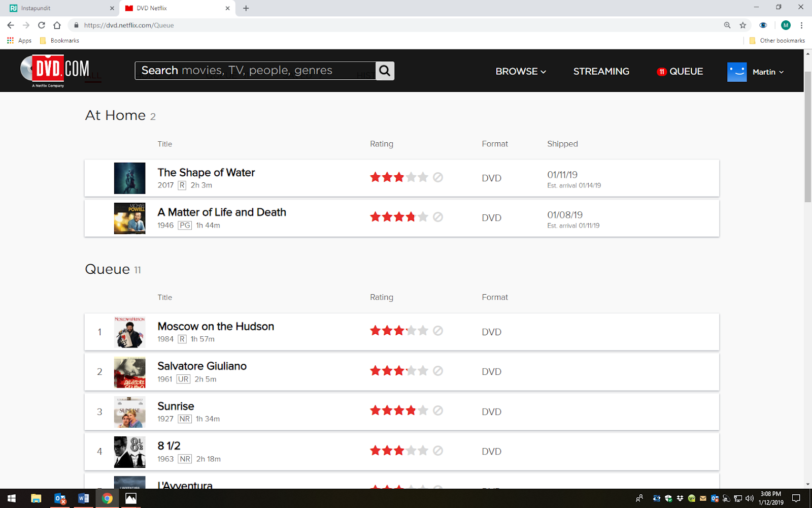Close the DVD Netflix tab
The height and width of the screenshot is (508, 812).
(227, 8)
